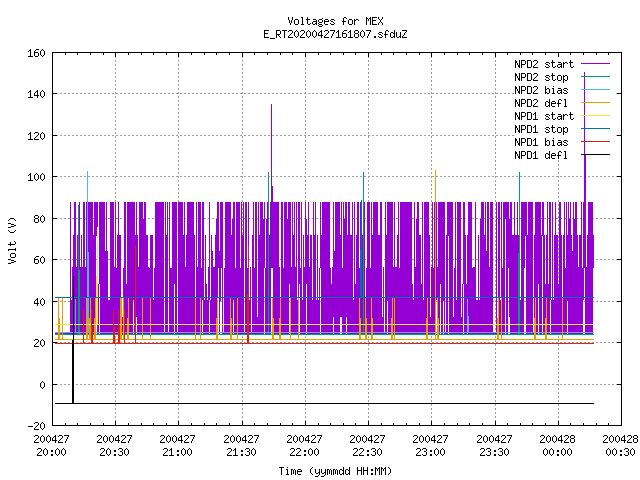
Task: Click the 200427 22:30 time tick label
Action: click(367, 446)
